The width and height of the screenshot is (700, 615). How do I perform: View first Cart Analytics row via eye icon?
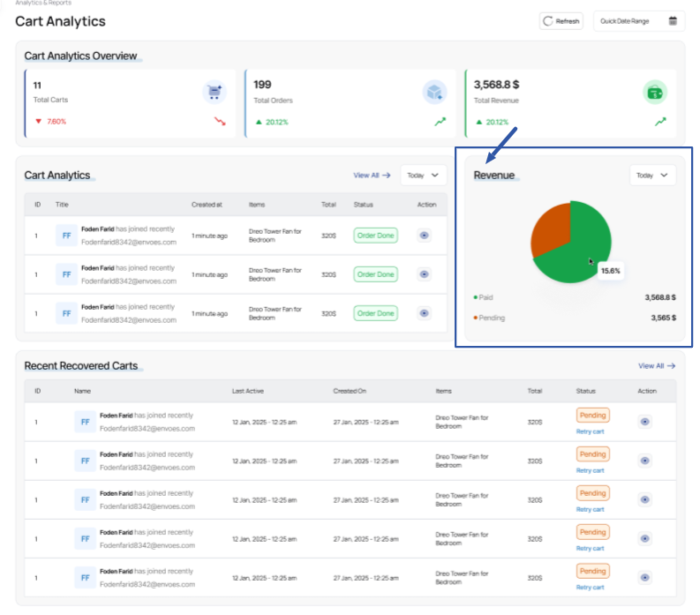tap(425, 236)
